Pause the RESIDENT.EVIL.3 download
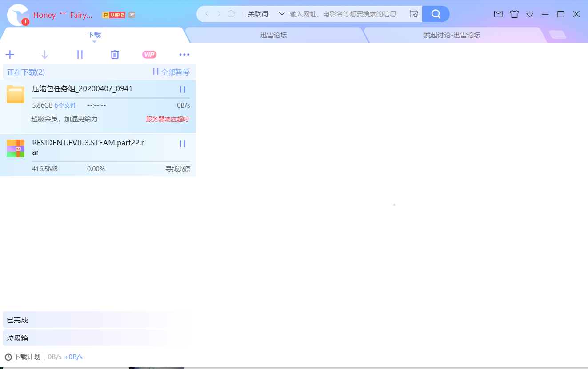 click(182, 143)
